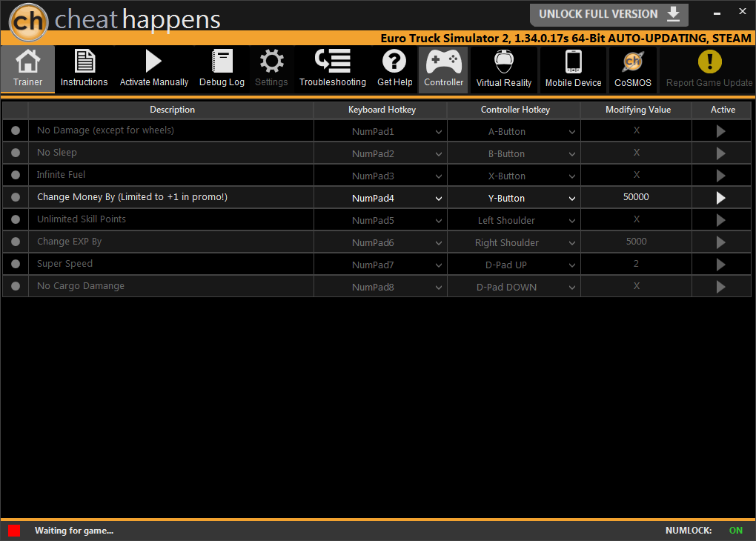The image size is (756, 541).
Task: Edit the Super Speed modifying value 2
Action: tap(636, 263)
